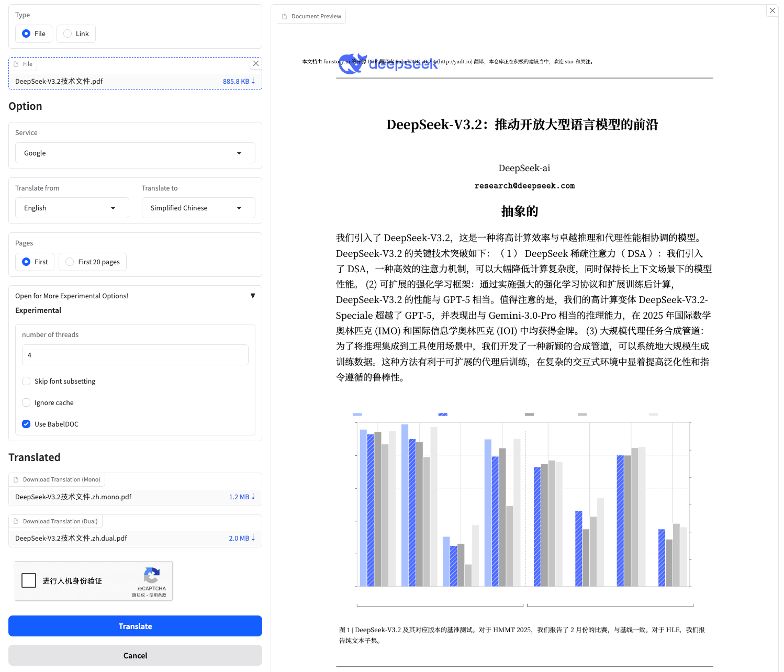Viewport: 784px width, 672px height.
Task: Check the Ignore cache option
Action: 26,402
